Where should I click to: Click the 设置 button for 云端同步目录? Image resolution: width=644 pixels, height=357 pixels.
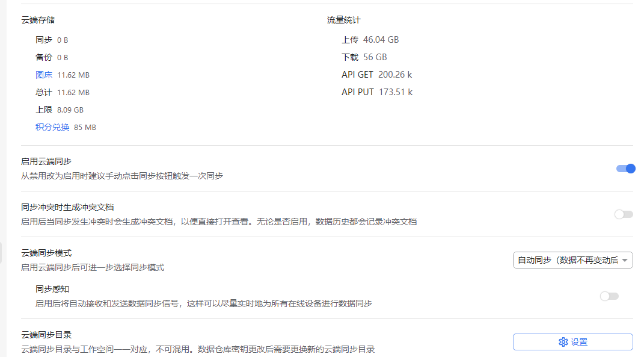572,342
